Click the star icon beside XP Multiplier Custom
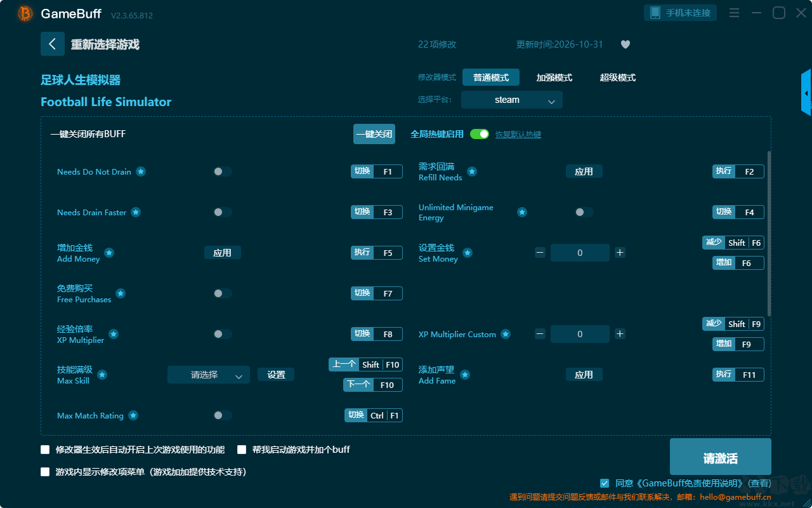812x508 pixels. [506, 334]
